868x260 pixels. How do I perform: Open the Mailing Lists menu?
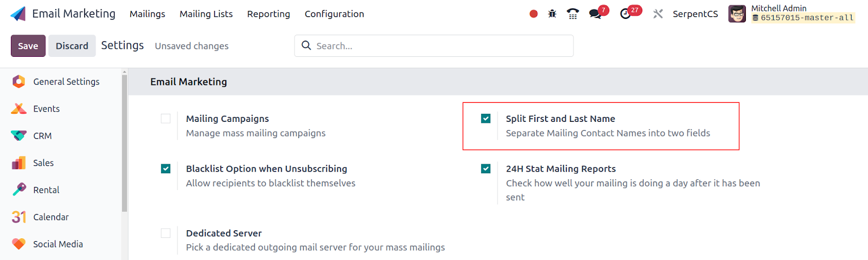click(x=206, y=14)
